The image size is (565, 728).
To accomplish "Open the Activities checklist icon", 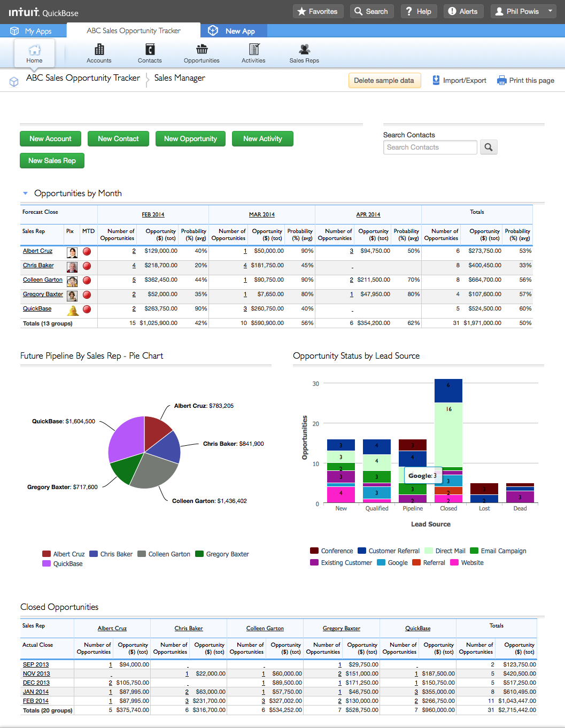I will tap(254, 50).
